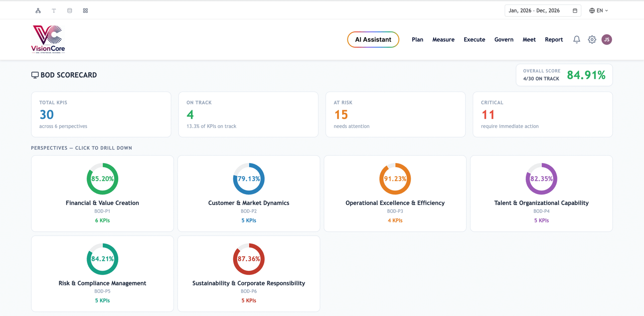Drill into Talent & Organizational Capability
644x316 pixels.
[541, 193]
